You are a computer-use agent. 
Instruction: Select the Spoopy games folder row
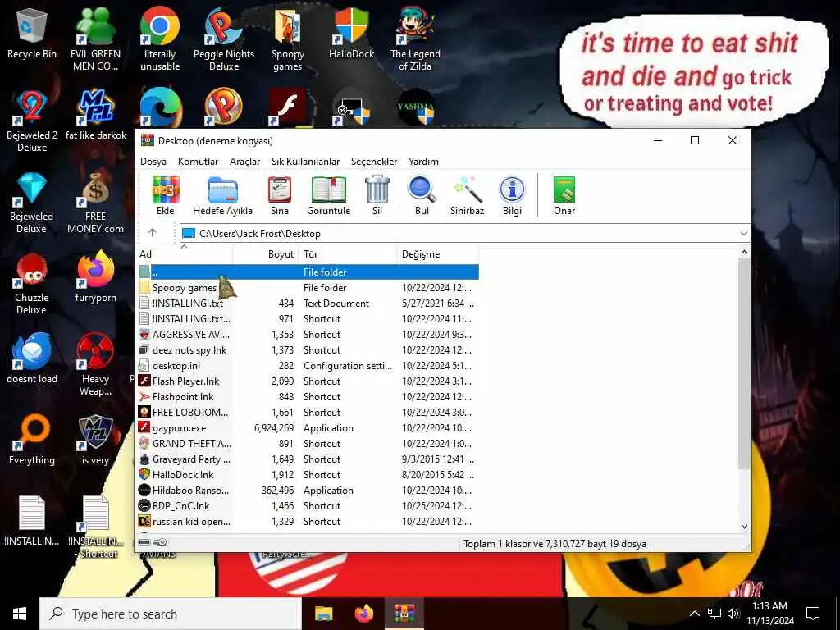pos(308,288)
